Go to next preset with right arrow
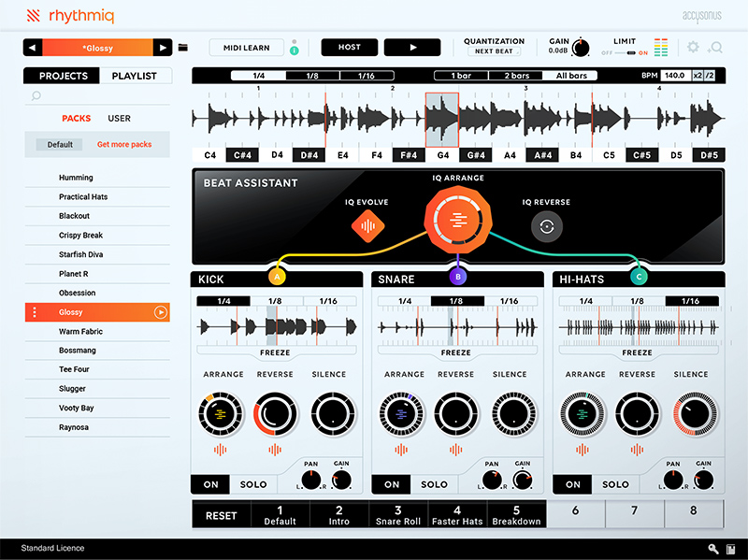Screen dimensions: 748x560 coord(163,47)
